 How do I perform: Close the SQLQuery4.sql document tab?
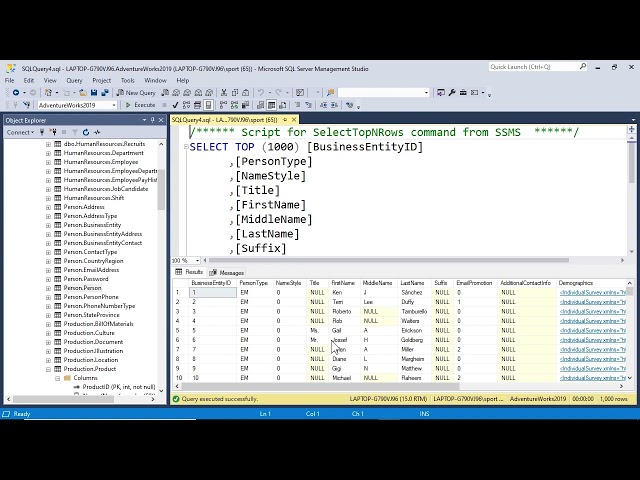click(294, 120)
